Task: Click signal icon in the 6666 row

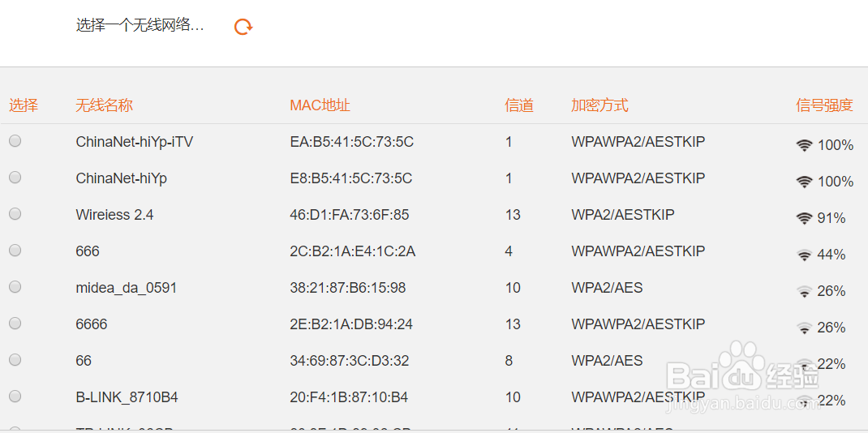Action: [804, 328]
